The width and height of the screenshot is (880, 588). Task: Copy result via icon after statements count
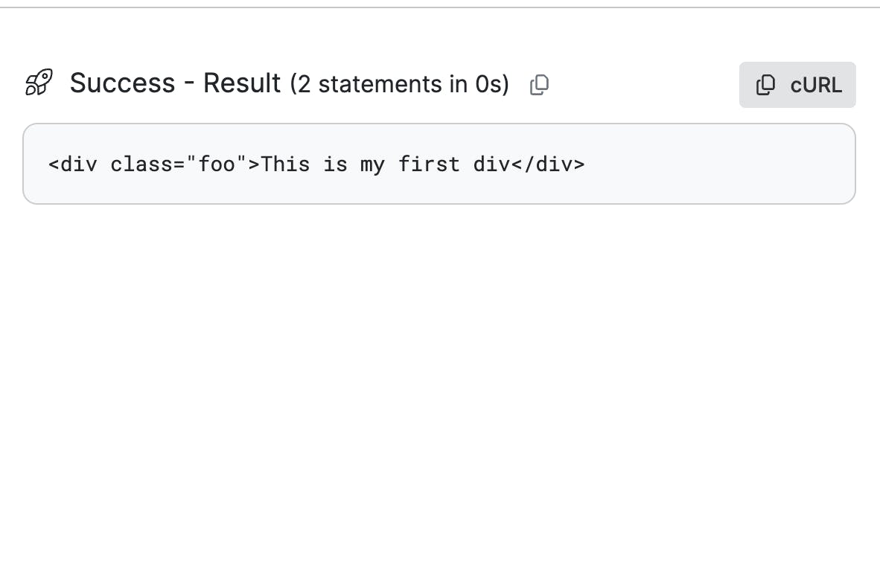point(539,85)
